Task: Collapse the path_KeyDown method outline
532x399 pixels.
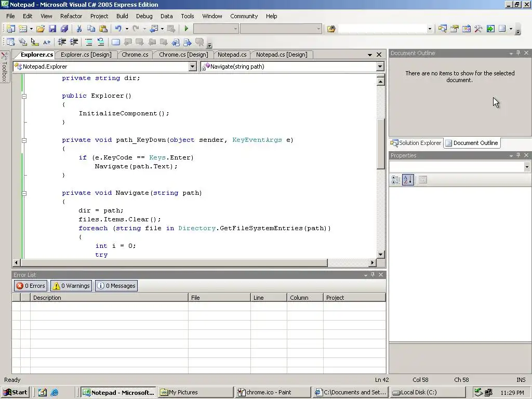Action: click(24, 140)
